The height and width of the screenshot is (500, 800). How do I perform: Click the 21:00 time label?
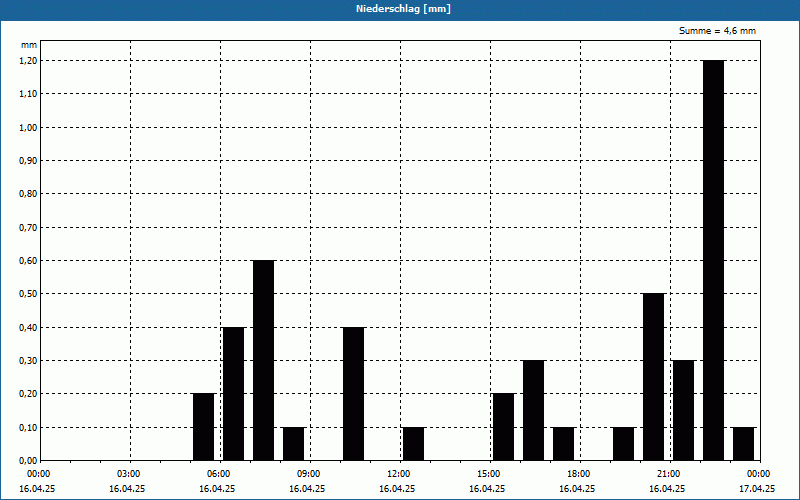pos(668,474)
